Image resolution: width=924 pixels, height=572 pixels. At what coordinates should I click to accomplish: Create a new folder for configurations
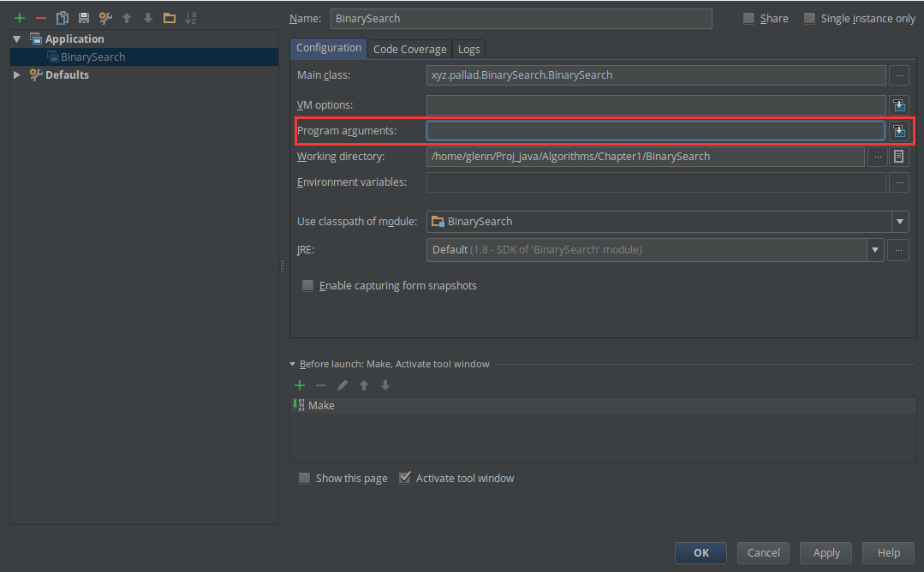[170, 18]
